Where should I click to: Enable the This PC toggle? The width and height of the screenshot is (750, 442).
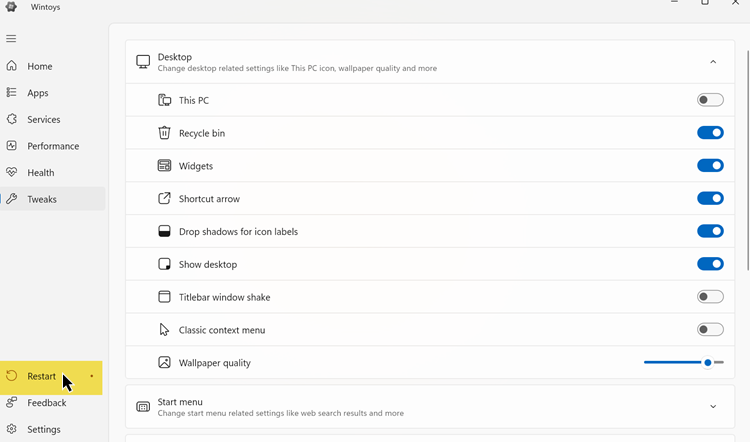pos(710,100)
